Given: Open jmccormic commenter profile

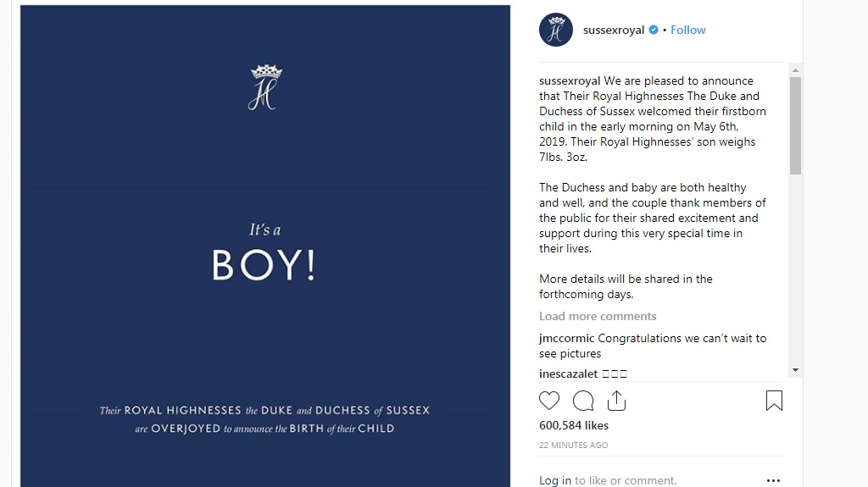Looking at the screenshot, I should [566, 338].
